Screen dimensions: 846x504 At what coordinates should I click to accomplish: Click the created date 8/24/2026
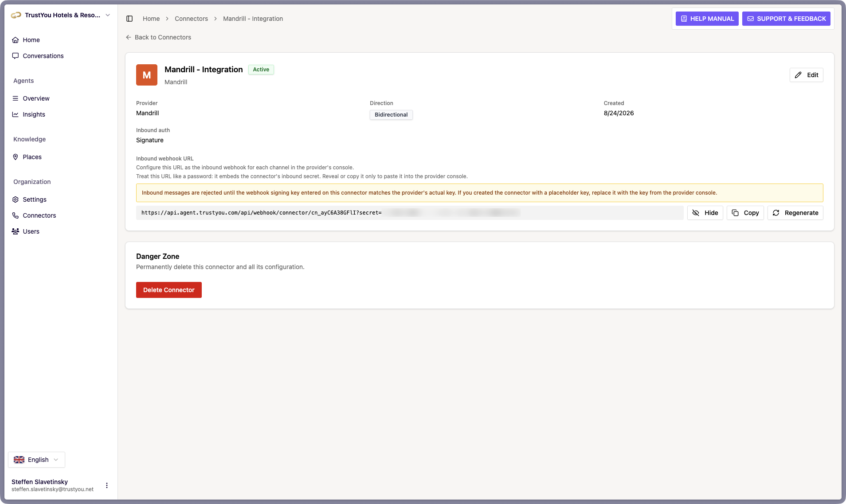point(619,113)
